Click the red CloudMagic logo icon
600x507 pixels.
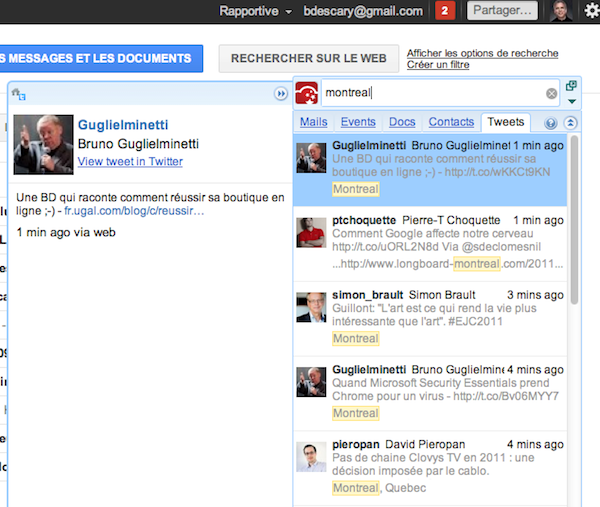point(307,93)
